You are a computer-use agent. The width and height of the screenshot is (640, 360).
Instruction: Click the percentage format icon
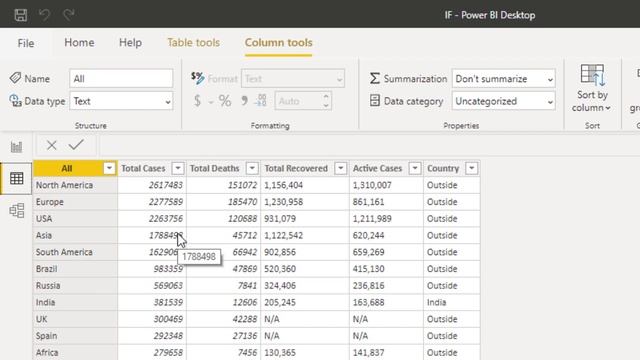tap(225, 101)
